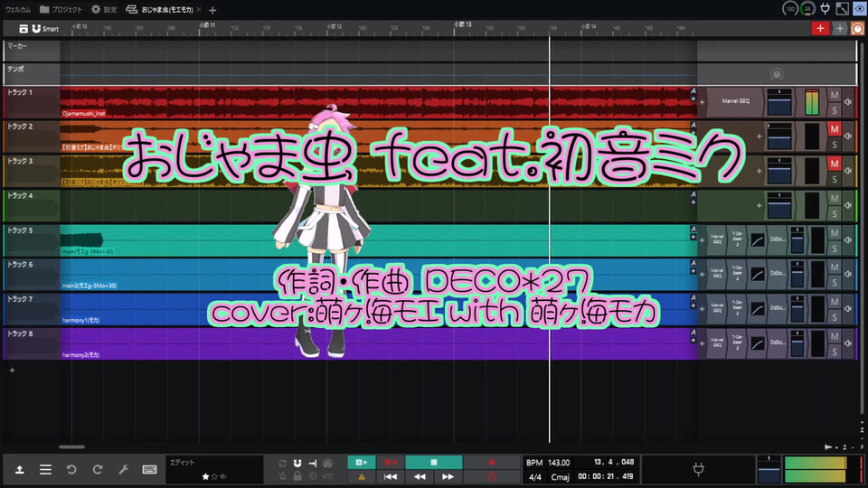Click the plug icon in top-right corner

[826, 8]
